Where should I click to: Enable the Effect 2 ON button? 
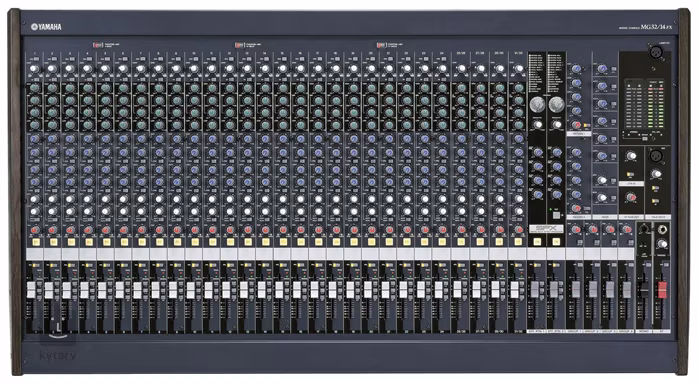556,242
